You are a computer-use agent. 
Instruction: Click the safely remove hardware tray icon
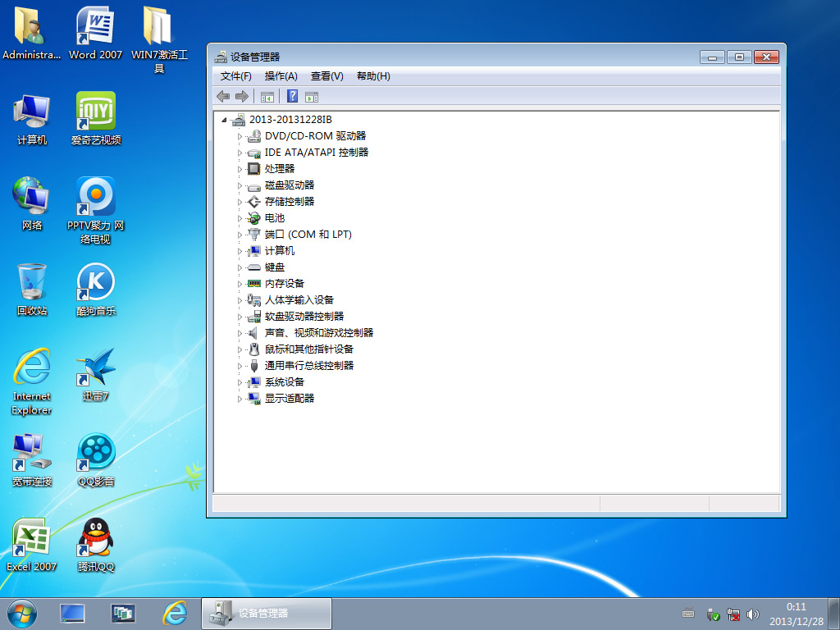(x=713, y=614)
